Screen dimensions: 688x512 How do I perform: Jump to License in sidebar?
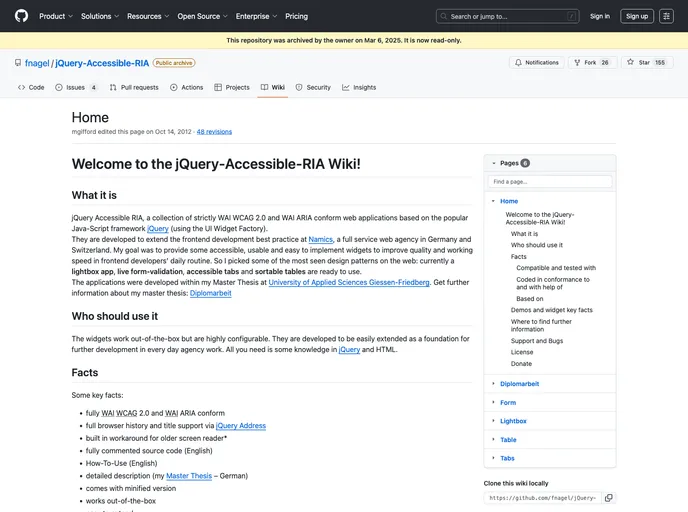click(522, 352)
